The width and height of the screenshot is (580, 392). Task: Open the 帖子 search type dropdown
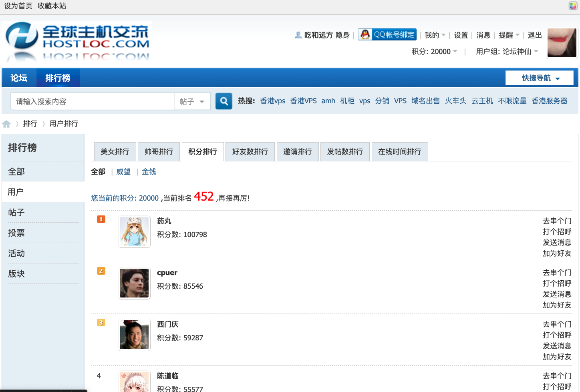pos(192,102)
